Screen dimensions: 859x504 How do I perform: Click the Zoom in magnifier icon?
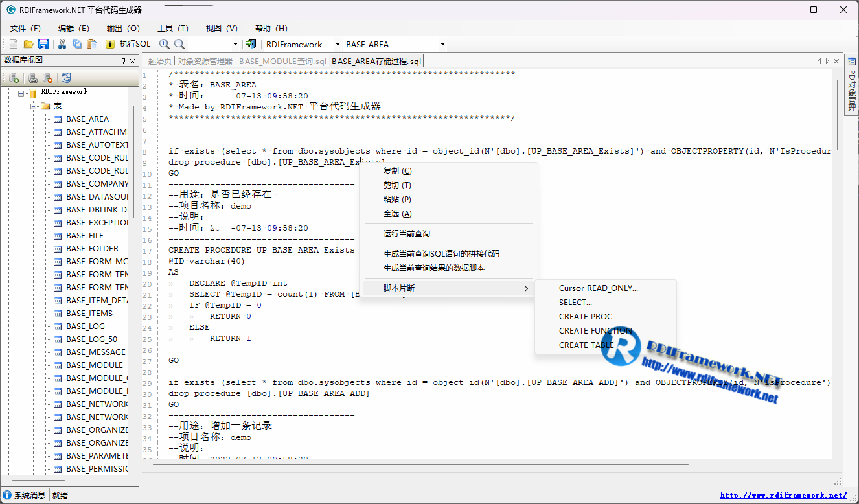click(165, 44)
